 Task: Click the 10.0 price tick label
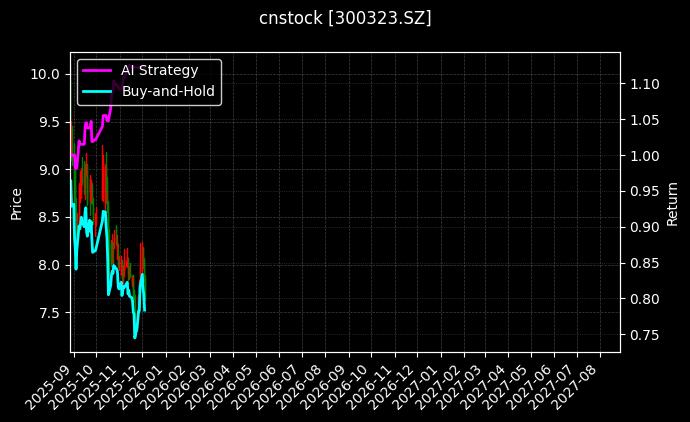click(x=45, y=74)
